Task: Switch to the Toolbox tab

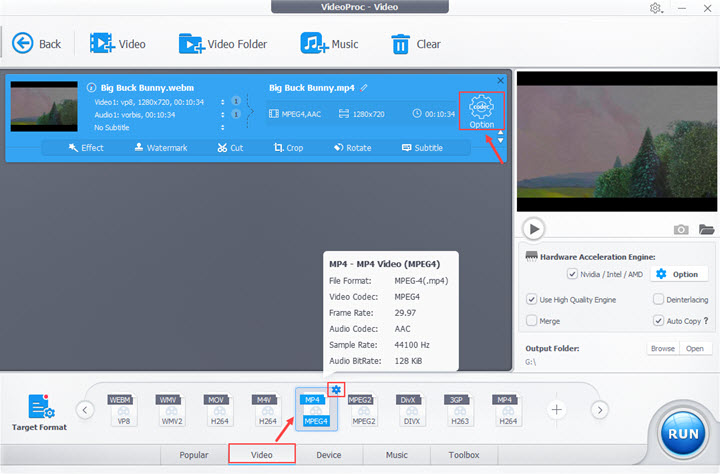Action: pyautogui.click(x=464, y=455)
